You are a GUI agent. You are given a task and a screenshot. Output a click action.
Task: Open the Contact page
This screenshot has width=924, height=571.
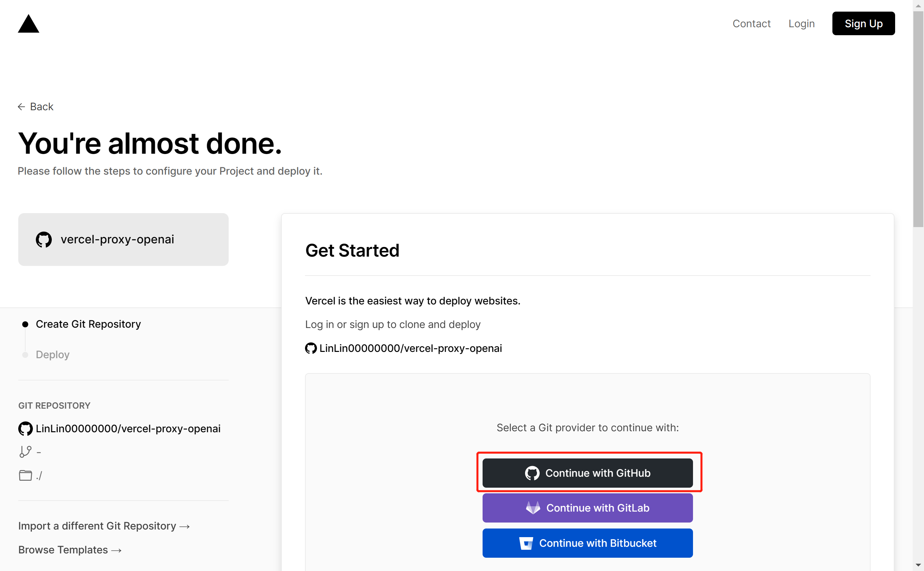click(751, 24)
